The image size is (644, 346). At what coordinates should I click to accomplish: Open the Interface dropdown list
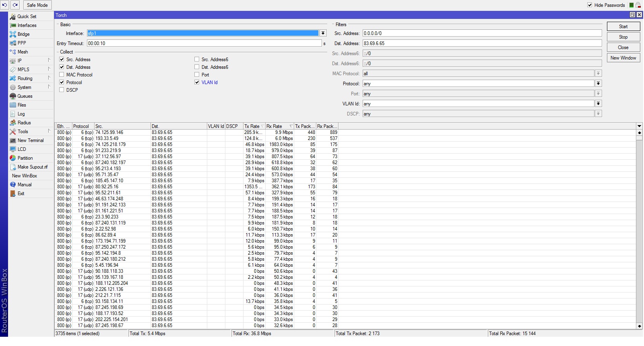[x=323, y=33]
